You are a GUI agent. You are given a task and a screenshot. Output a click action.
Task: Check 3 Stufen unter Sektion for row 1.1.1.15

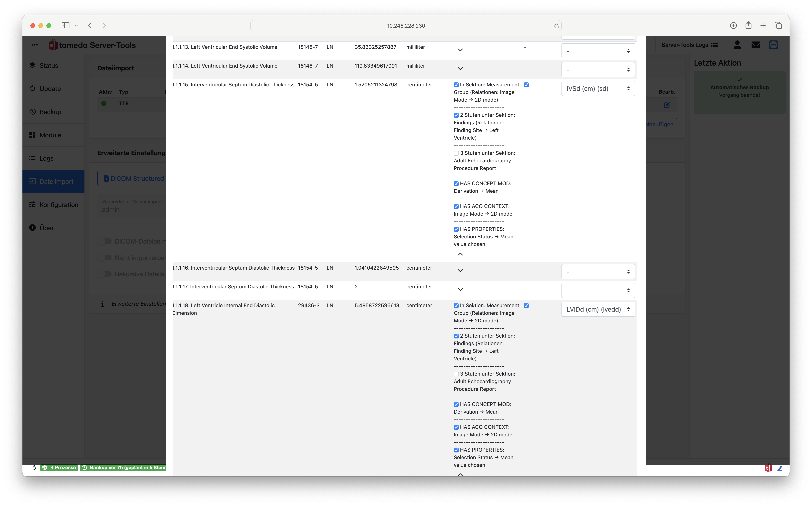456,153
